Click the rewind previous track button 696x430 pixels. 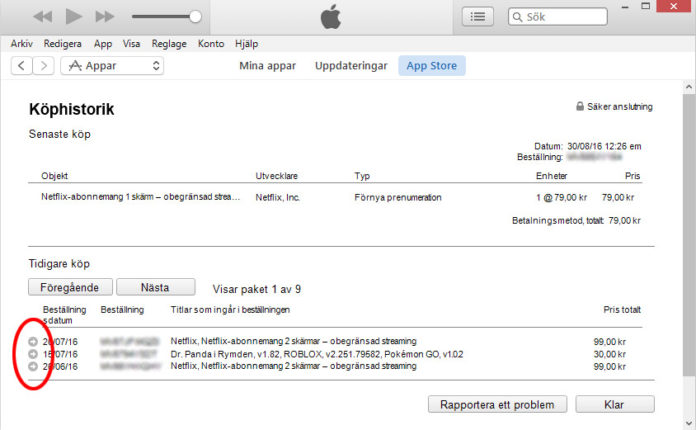(x=43, y=17)
